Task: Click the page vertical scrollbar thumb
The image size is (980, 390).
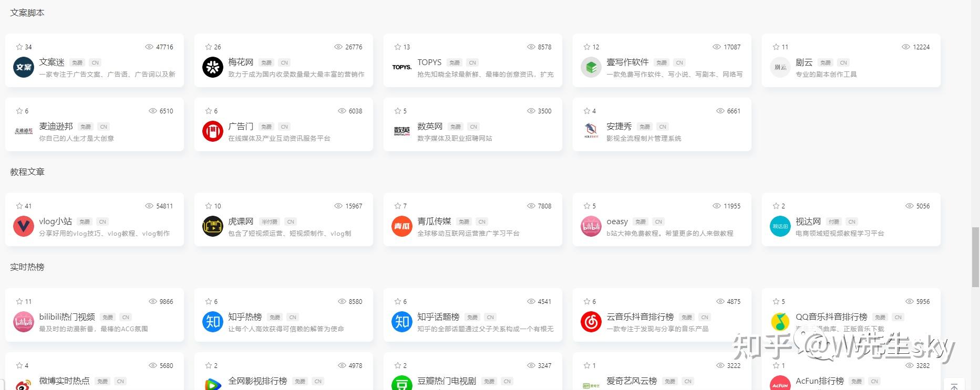Action: tap(976, 257)
